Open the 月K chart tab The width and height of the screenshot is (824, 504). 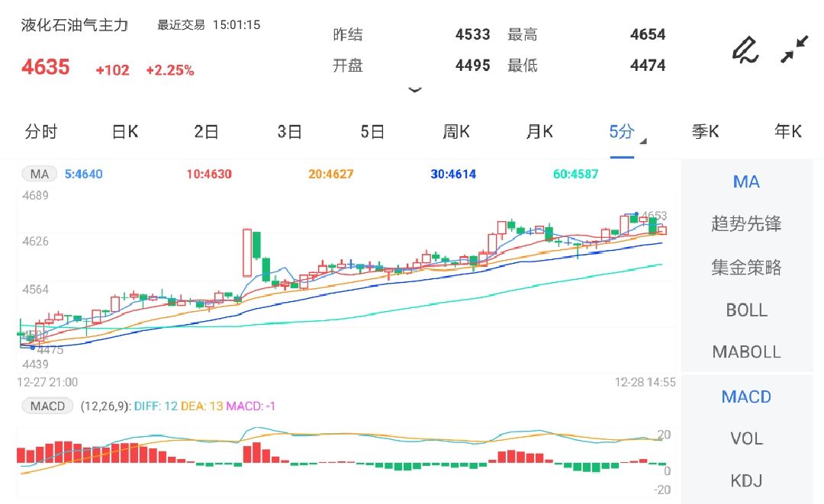click(x=539, y=131)
